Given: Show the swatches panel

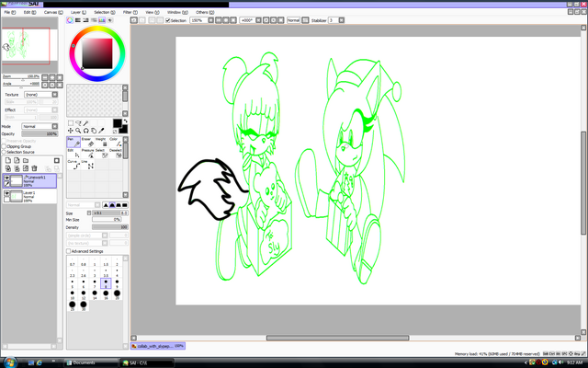Looking at the screenshot, I should pos(102,20).
